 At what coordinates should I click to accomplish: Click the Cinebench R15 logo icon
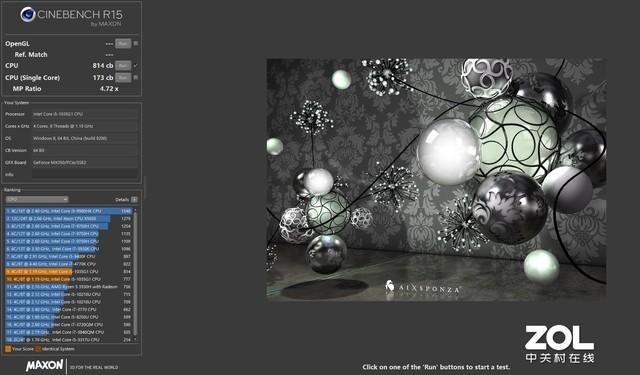pos(28,15)
